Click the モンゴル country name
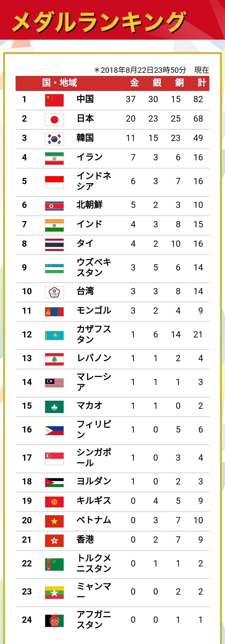 [94, 311]
